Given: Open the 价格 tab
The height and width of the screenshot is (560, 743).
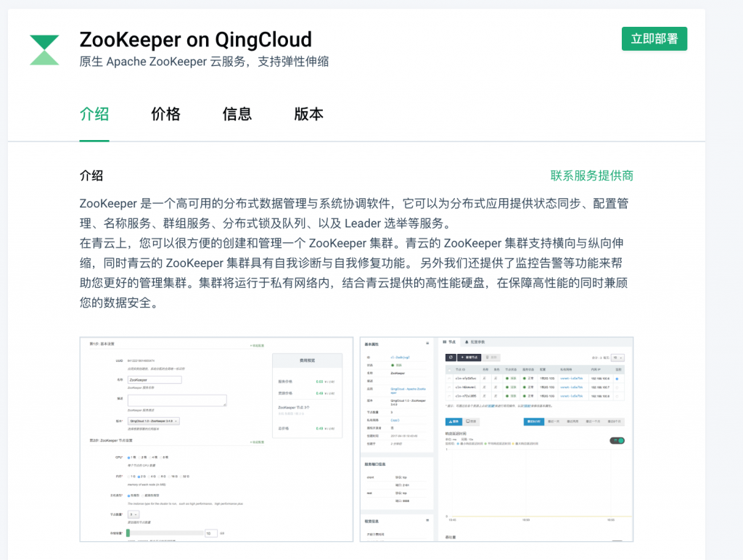Looking at the screenshot, I should click(166, 114).
